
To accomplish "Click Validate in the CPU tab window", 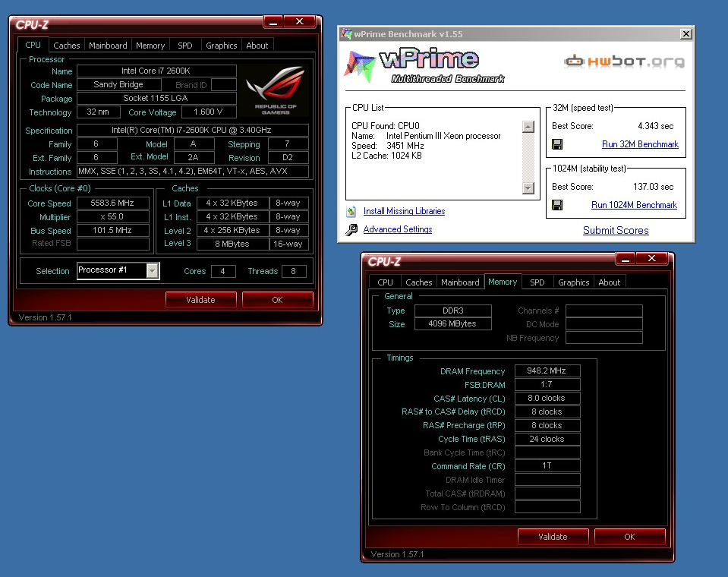I will tap(200, 300).
